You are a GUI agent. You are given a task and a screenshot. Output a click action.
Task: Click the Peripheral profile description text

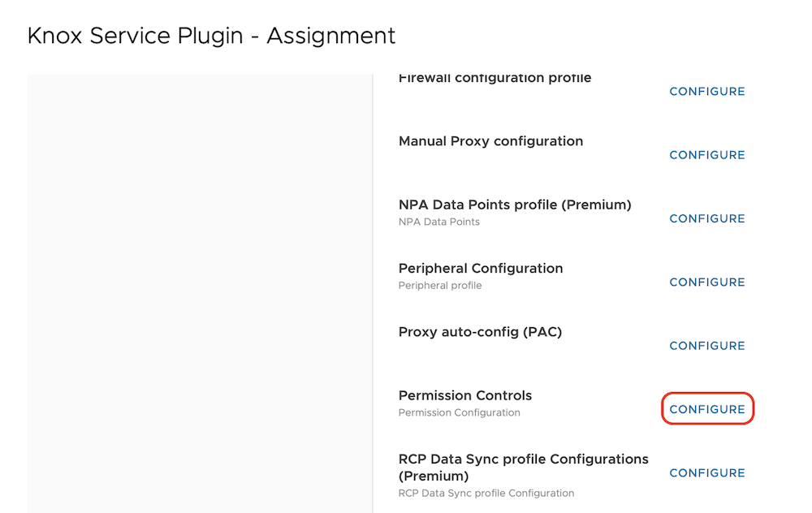click(440, 286)
